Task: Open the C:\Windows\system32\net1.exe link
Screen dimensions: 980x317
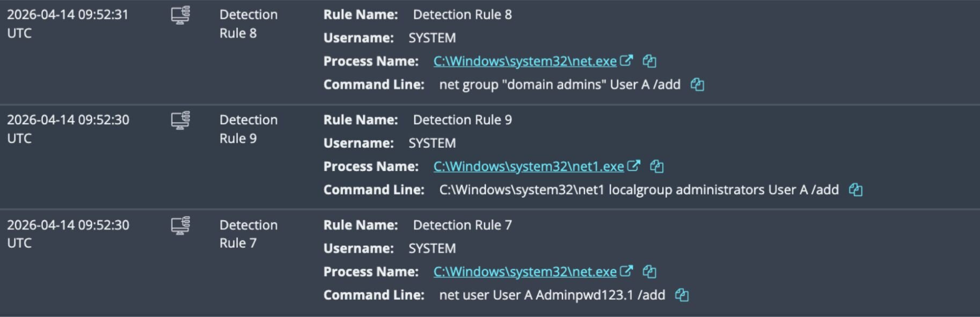Action: (528, 167)
